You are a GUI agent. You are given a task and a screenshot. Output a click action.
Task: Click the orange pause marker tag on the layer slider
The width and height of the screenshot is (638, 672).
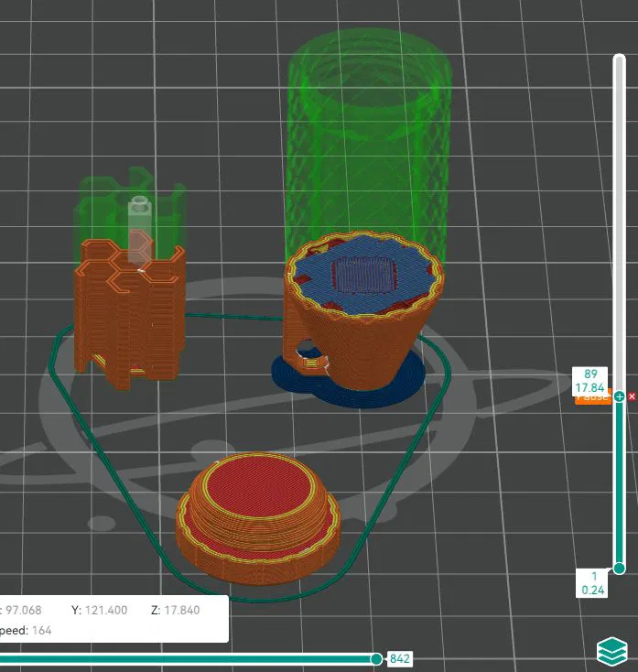pos(593,398)
